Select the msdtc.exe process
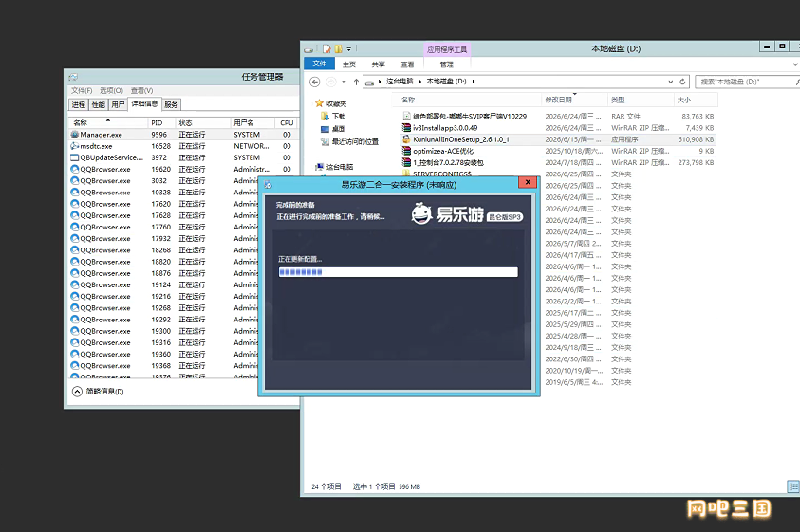The height and width of the screenshot is (532, 800). (x=184, y=146)
